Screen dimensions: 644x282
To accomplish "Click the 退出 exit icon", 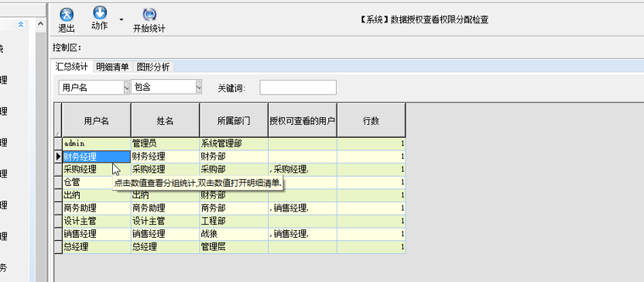I will [67, 15].
